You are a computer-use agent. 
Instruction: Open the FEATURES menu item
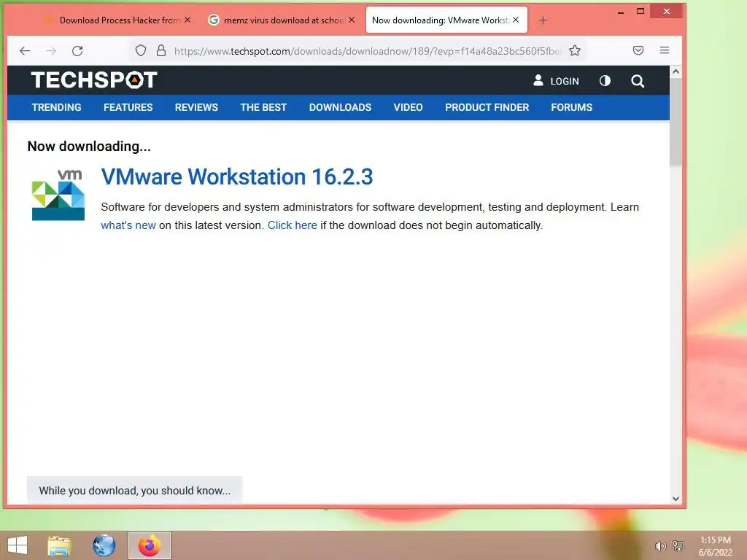[x=128, y=108]
